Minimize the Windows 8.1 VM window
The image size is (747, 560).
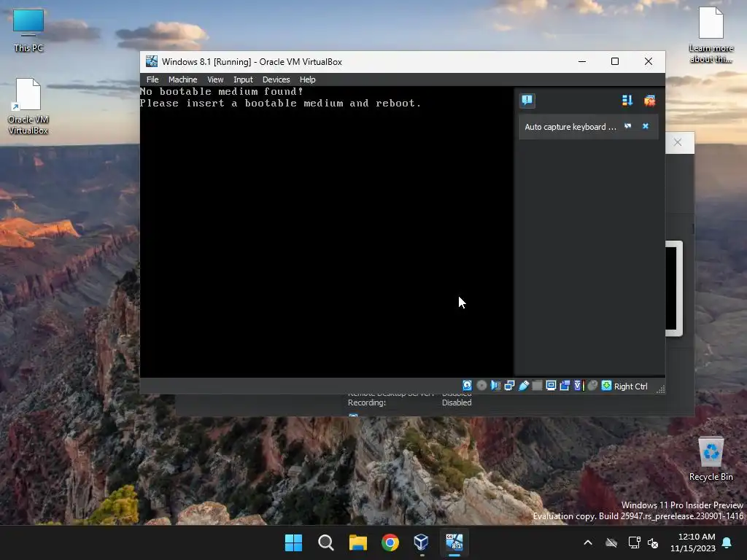(581, 61)
